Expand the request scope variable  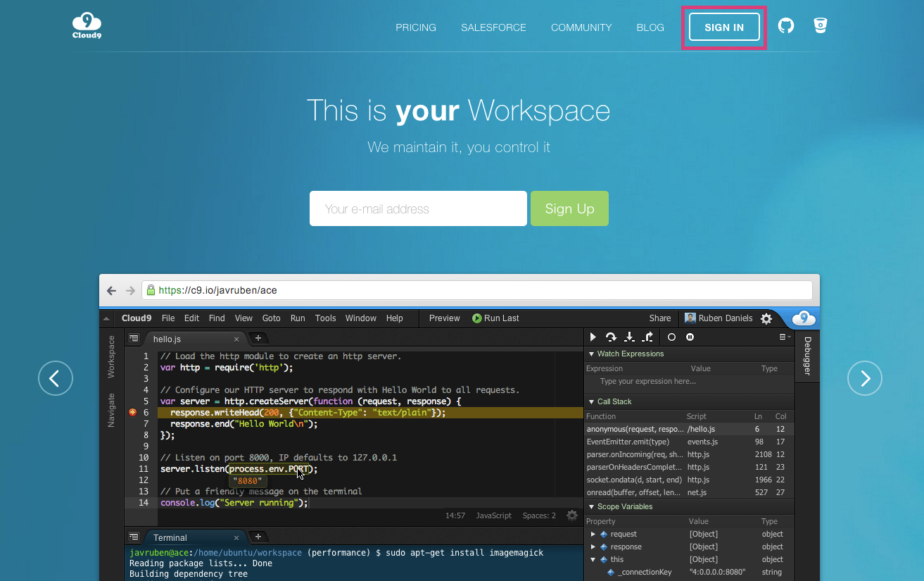tap(593, 535)
